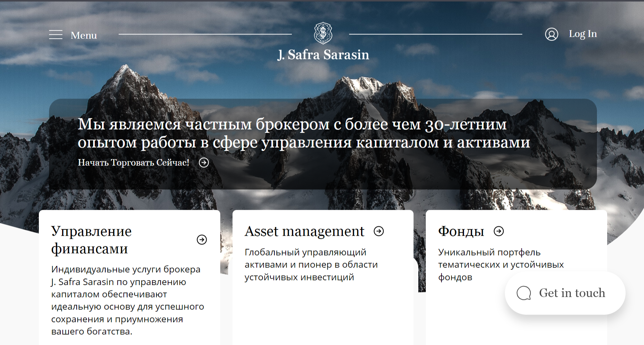Screen dimensions: 644x345
Task: Open the hamburger menu icon
Action: [56, 35]
